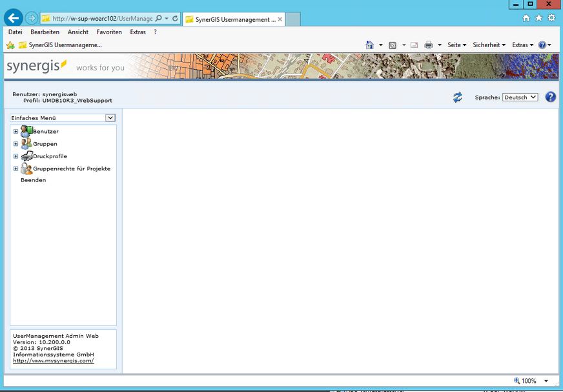Open Druckprofile via the printer icon
563x392 pixels.
pyautogui.click(x=27, y=156)
